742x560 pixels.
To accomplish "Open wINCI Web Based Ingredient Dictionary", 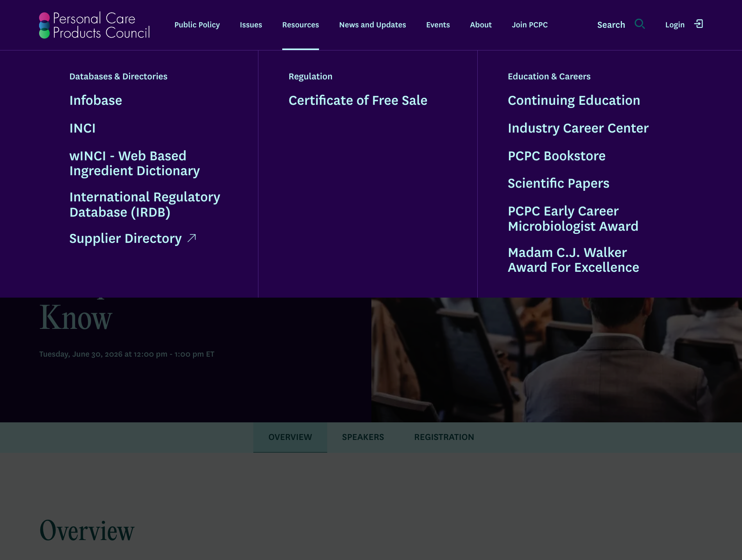I will click(x=134, y=163).
